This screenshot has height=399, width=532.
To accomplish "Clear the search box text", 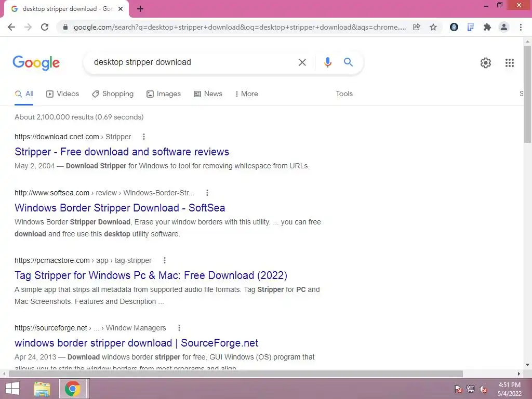I will (302, 62).
